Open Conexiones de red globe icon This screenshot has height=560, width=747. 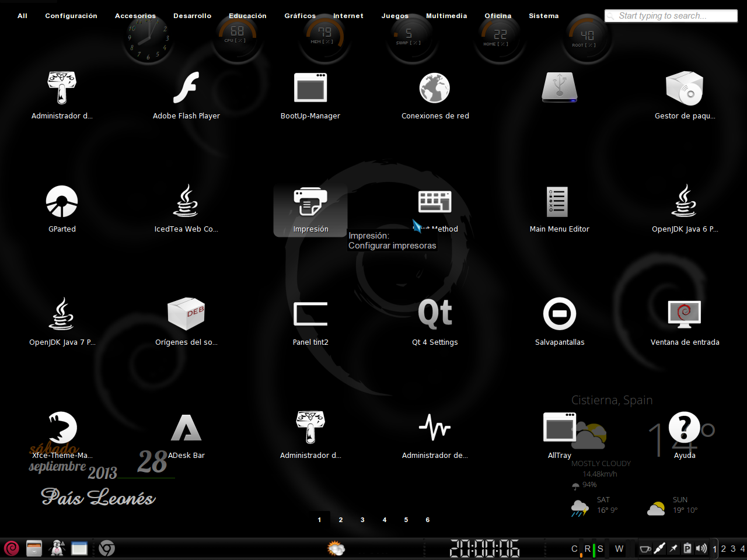click(435, 88)
